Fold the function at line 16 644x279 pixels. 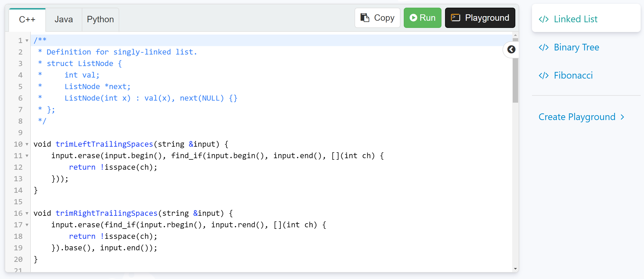27,213
